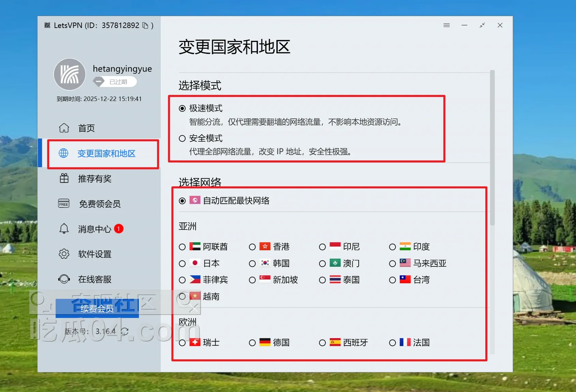Click the Germany flag icon
The height and width of the screenshot is (392, 576).
265,342
